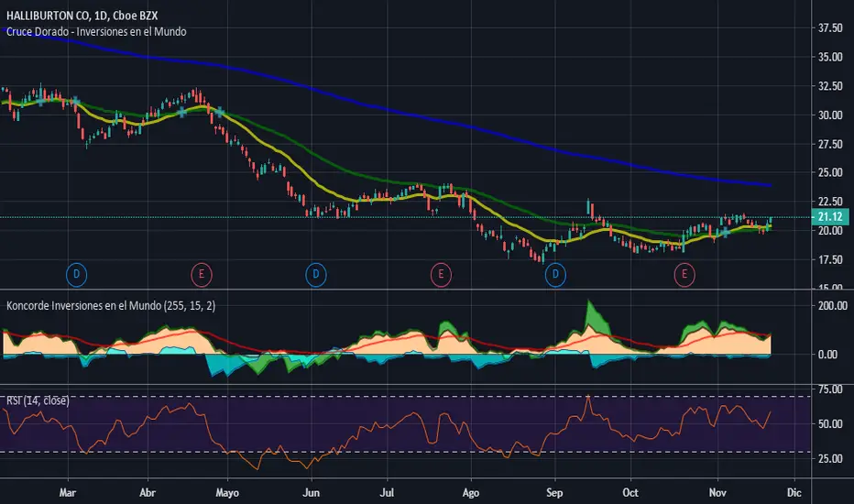The width and height of the screenshot is (854, 504).
Task: Click the 75.00 RSI axis label
Action: pyautogui.click(x=830, y=389)
